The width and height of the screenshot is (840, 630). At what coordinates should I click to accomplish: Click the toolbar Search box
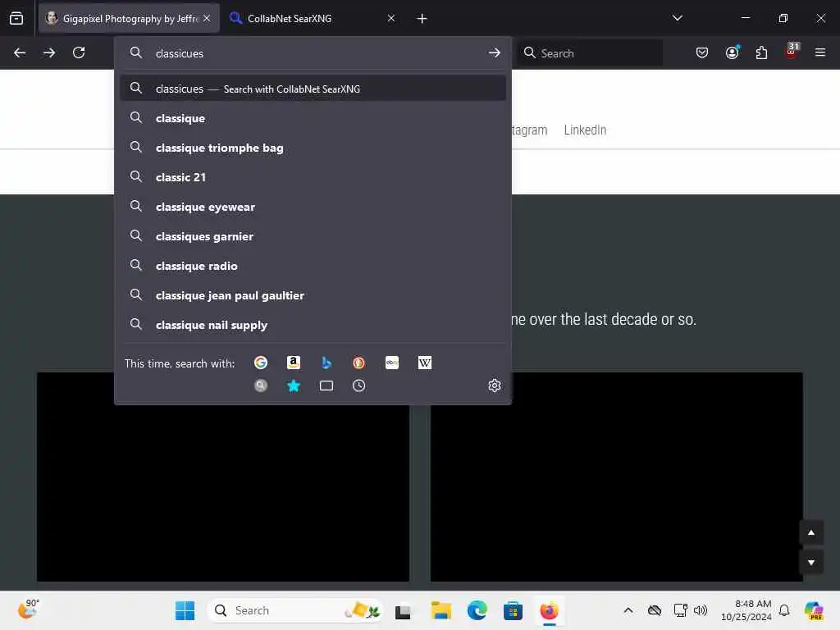[590, 53]
